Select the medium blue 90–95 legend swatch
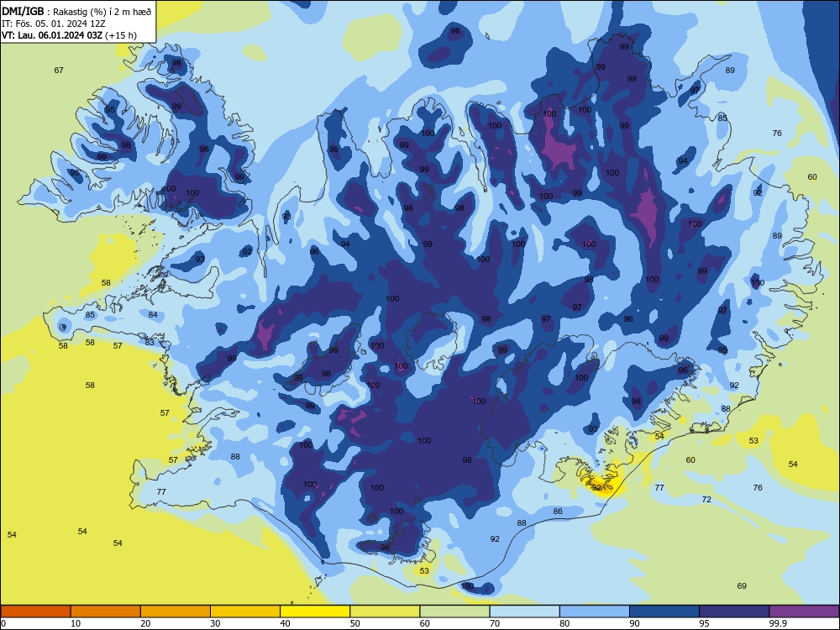840x630 pixels. [664, 612]
